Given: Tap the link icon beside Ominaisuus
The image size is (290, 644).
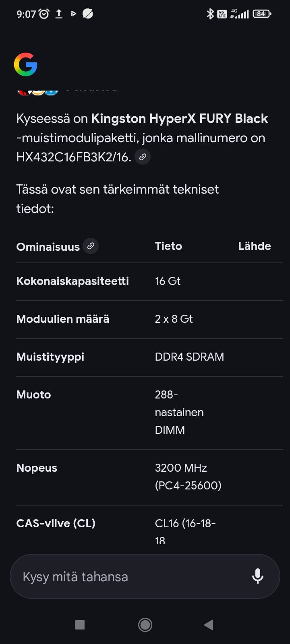Looking at the screenshot, I should tap(91, 246).
